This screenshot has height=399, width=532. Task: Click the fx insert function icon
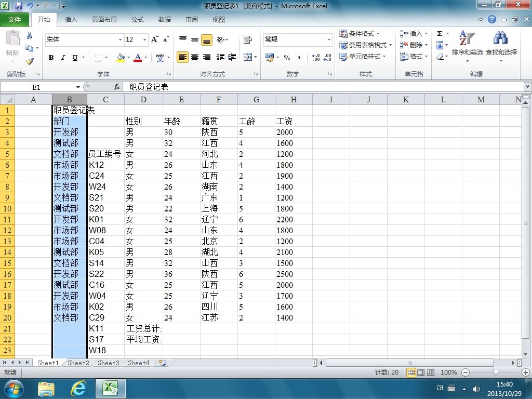[x=117, y=87]
